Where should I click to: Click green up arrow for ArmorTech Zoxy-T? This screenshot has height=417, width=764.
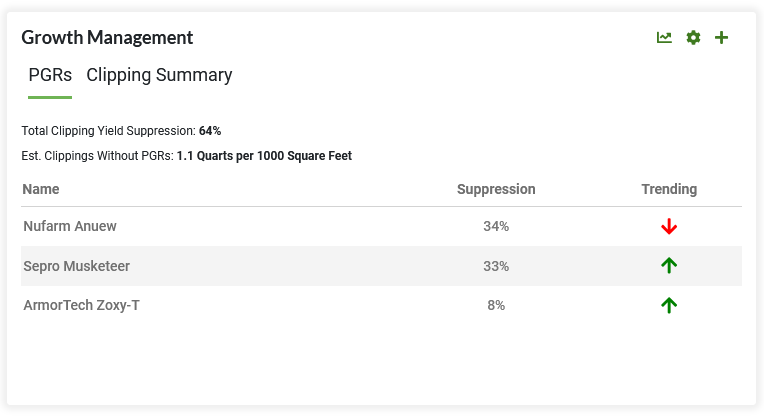click(669, 305)
